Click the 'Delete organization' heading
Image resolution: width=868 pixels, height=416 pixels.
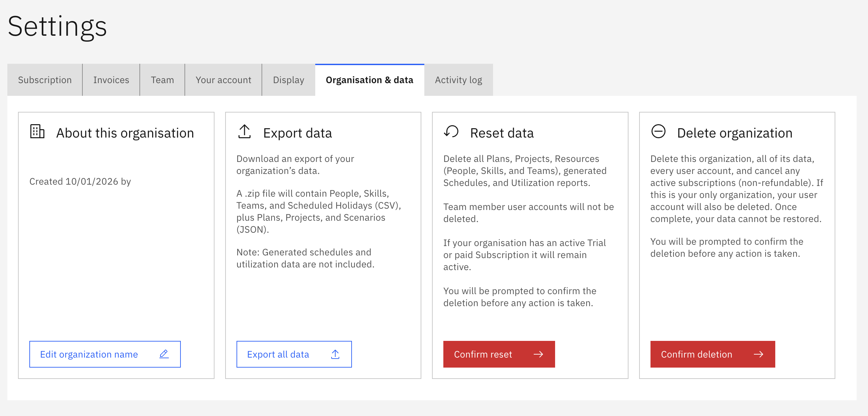click(735, 133)
